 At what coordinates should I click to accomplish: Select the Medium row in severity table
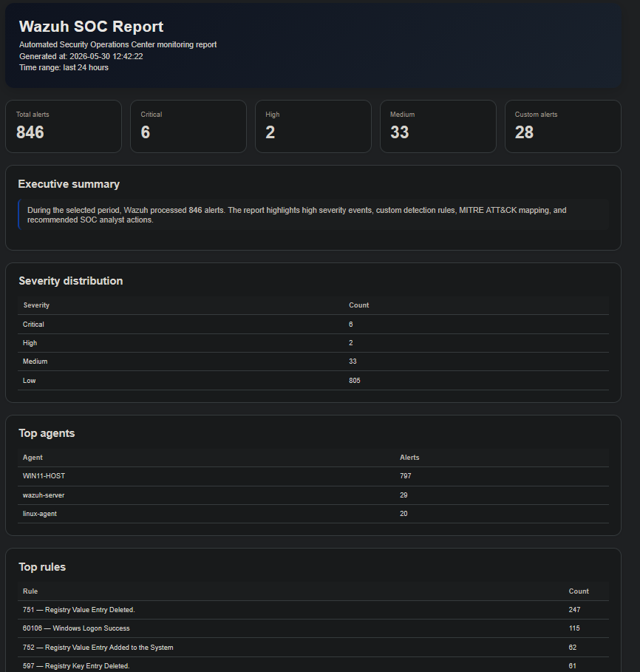click(x=313, y=362)
